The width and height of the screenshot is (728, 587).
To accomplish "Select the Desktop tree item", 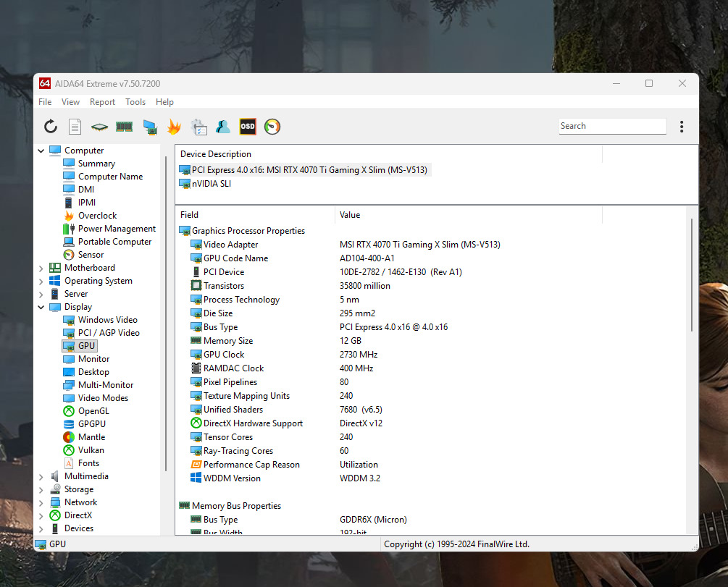I will coord(86,372).
